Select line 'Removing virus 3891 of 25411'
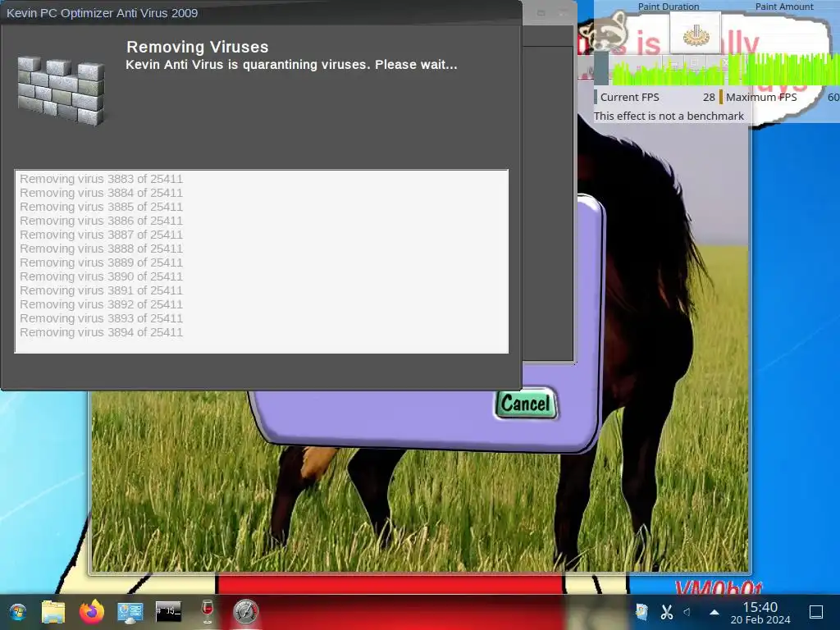Screen dimensions: 840x630 pyautogui.click(x=101, y=290)
